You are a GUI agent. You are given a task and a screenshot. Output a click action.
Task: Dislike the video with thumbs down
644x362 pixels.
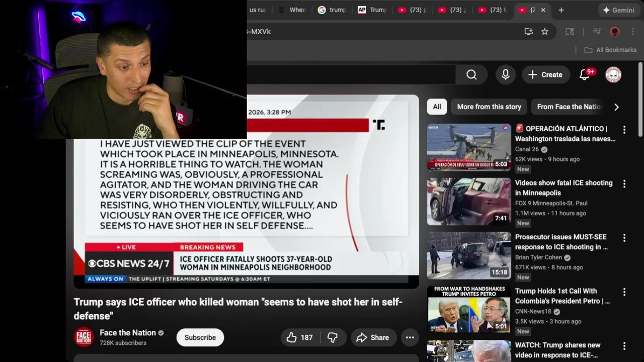[333, 337]
